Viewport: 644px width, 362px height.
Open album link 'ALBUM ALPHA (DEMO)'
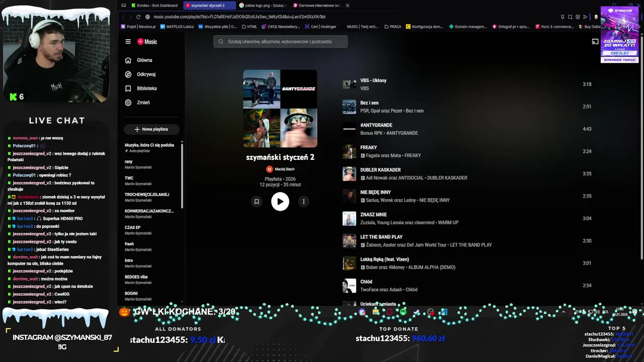point(431,267)
